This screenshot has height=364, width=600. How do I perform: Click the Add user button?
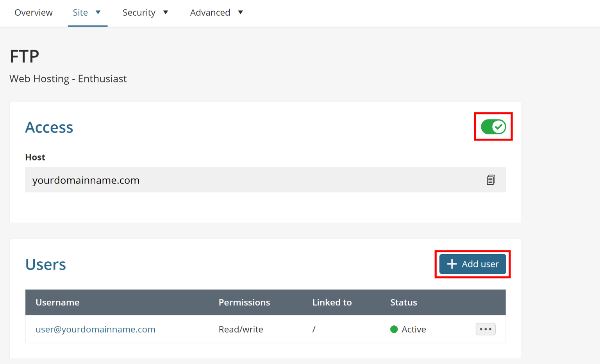472,264
